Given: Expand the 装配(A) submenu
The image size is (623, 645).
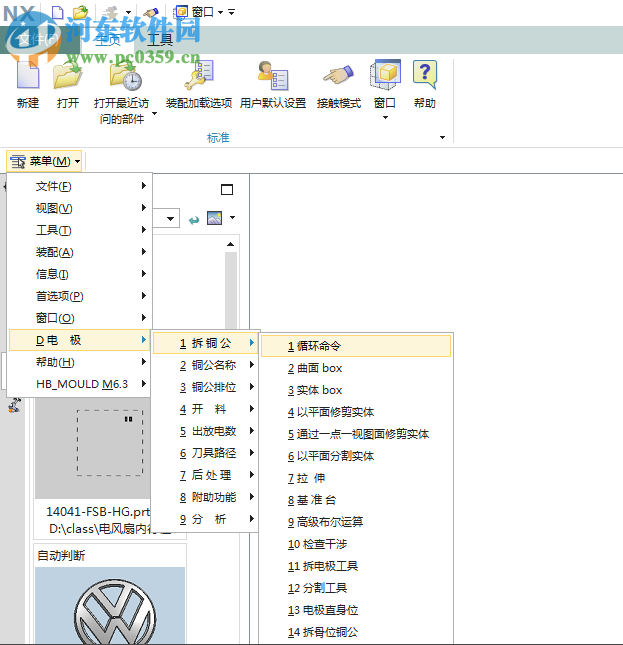Looking at the screenshot, I should 79,252.
